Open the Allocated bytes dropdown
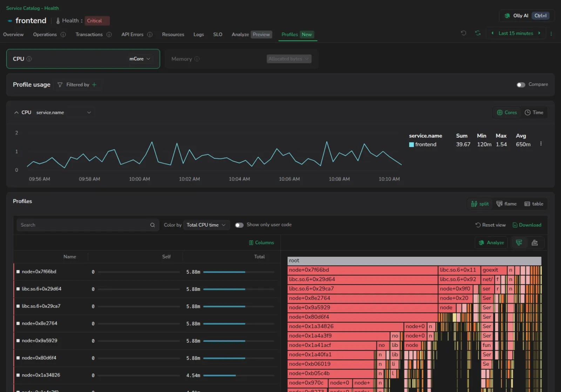561x392 pixels. point(289,59)
